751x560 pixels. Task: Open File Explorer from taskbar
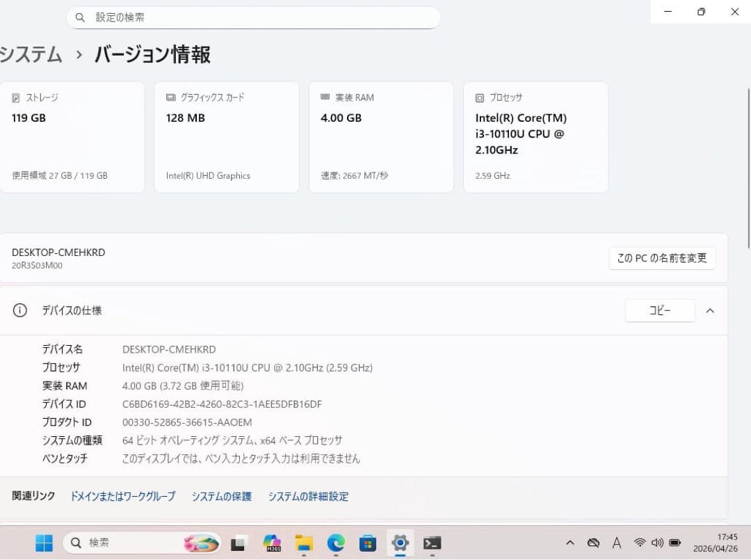tap(304, 543)
